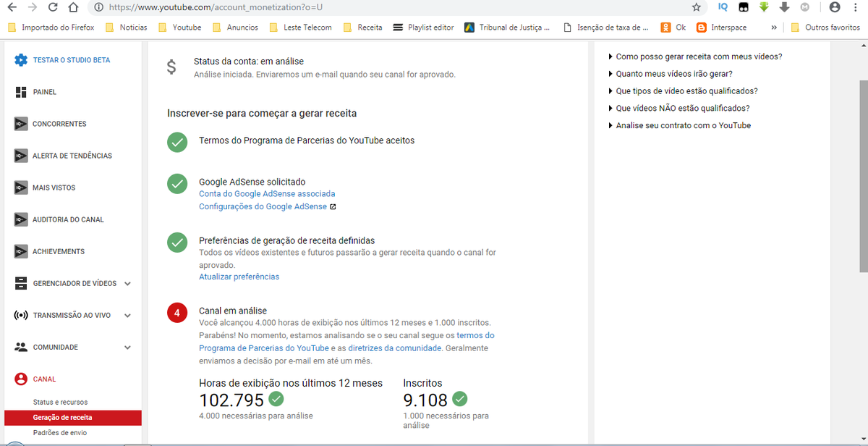Click the green download arrow extension

pos(764,7)
